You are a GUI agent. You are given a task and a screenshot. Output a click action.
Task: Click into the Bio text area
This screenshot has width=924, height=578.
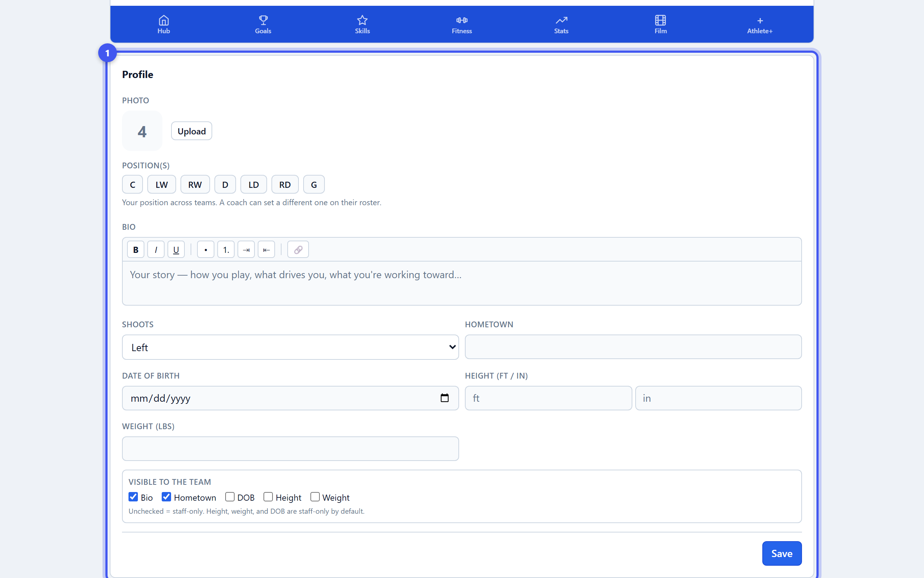point(462,283)
